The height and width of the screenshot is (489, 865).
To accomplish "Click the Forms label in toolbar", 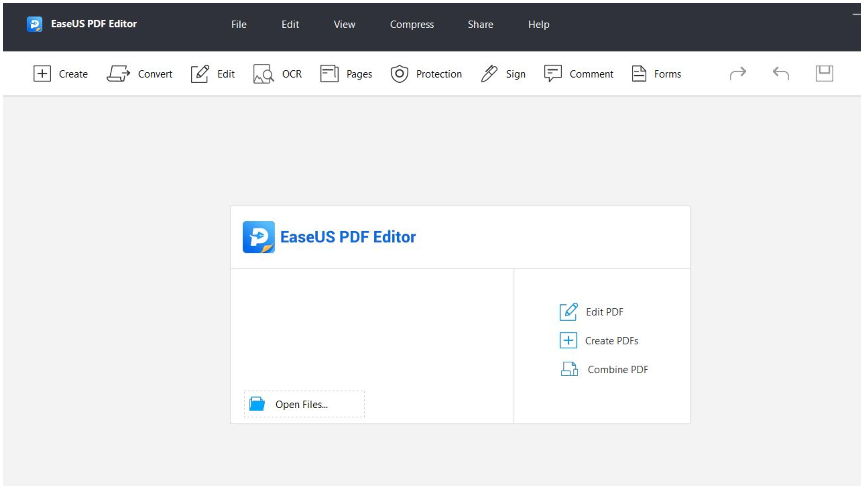I will point(668,74).
